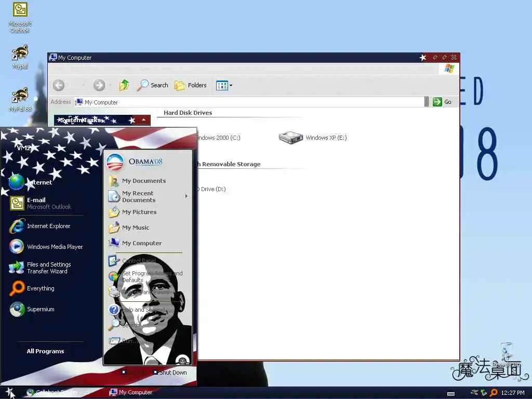Launch Everything search from Start menu
The height and width of the screenshot is (399, 532).
coord(32,288)
